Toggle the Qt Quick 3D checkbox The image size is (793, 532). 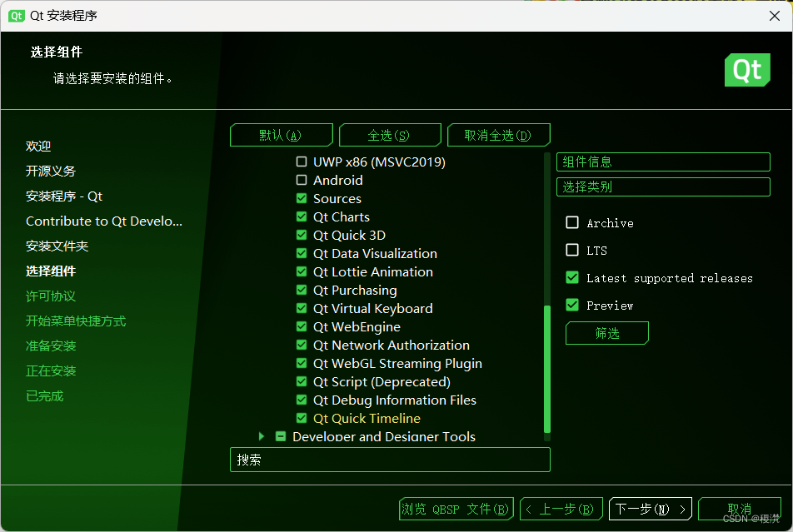tap(302, 235)
